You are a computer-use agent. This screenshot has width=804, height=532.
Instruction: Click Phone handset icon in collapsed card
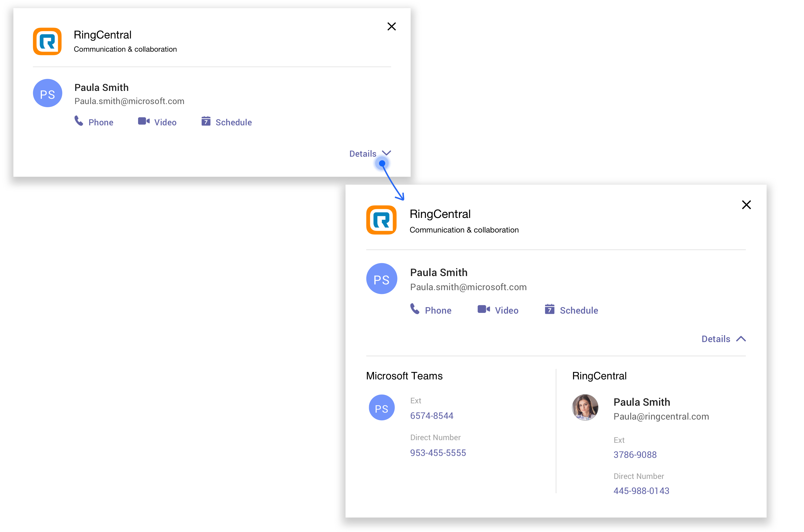79,121
